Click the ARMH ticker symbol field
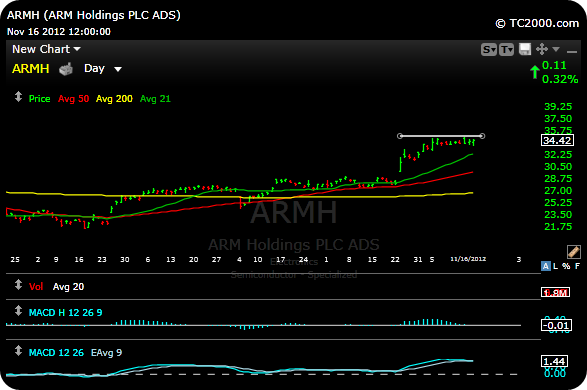Image resolution: width=587 pixels, height=390 pixels. [31, 69]
